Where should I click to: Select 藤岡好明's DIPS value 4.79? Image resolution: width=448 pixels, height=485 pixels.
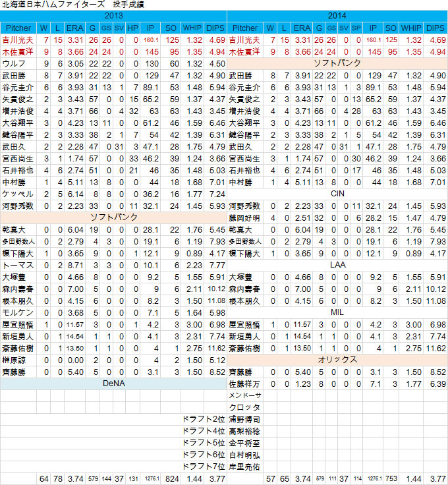[x=438, y=218]
